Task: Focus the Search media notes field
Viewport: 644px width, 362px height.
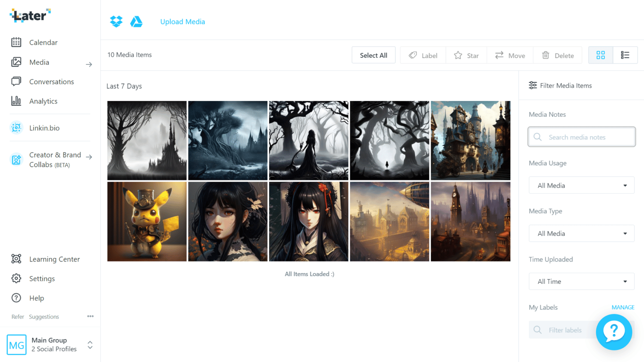Action: coord(581,137)
